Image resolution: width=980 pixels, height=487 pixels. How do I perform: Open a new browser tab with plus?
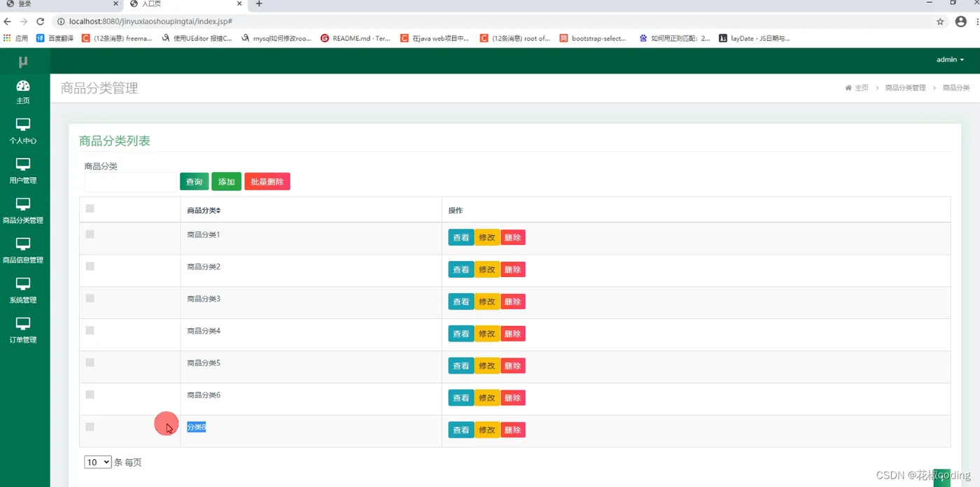pos(259,4)
